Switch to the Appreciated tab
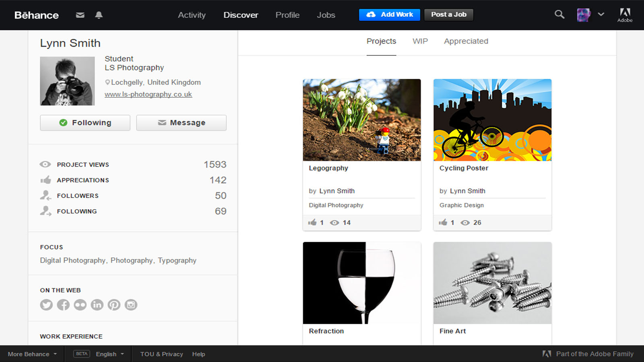This screenshot has height=362, width=644. 466,41
